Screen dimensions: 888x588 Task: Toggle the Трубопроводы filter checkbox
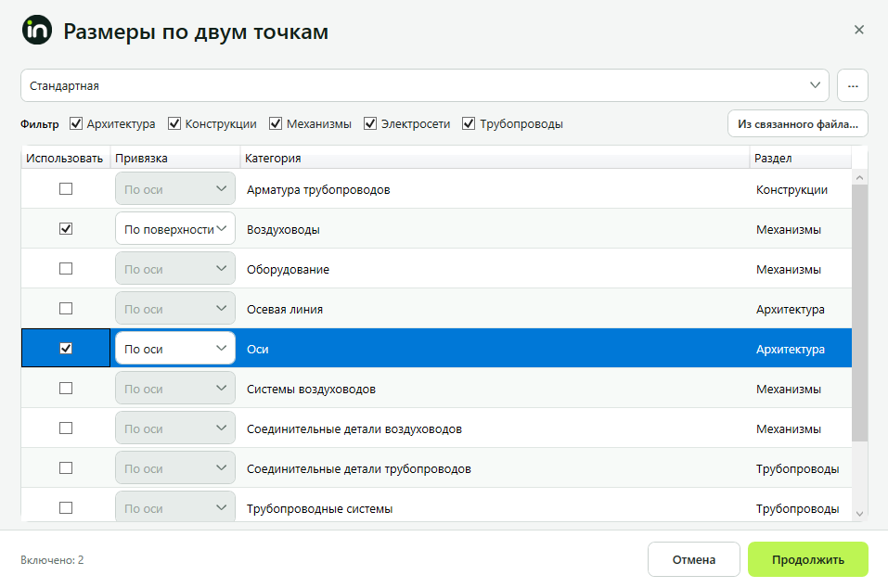point(469,123)
